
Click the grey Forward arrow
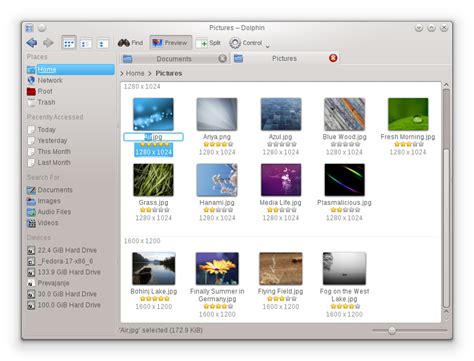click(49, 43)
